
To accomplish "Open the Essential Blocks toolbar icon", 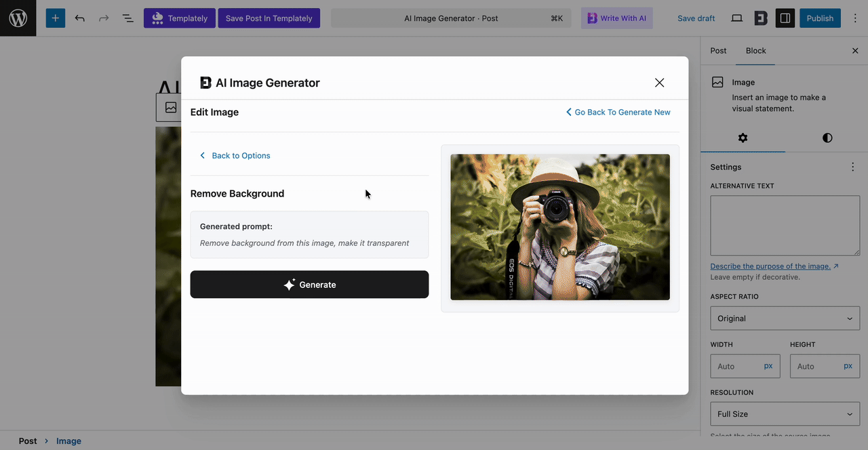I will tap(761, 18).
